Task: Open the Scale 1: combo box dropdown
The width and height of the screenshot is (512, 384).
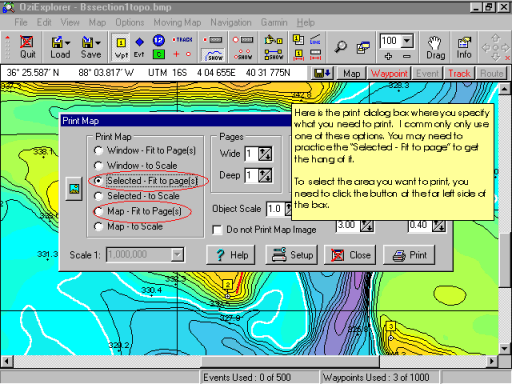Action: point(177,255)
